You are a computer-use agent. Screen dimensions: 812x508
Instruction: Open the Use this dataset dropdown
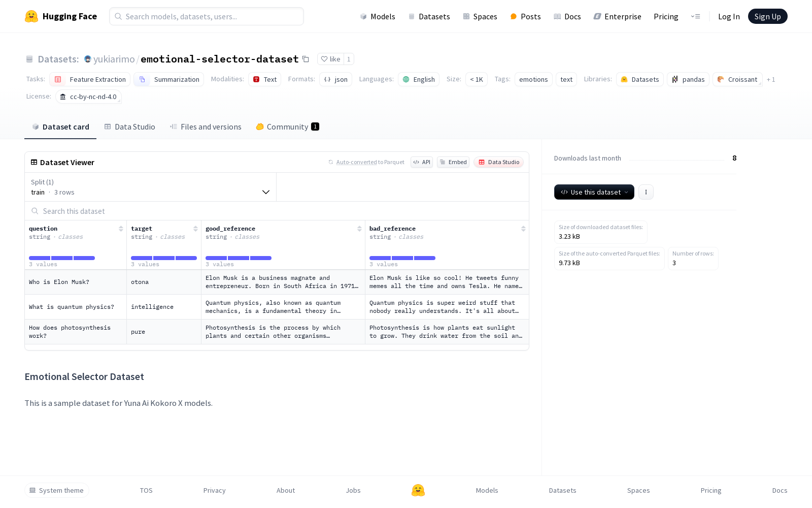pos(594,192)
